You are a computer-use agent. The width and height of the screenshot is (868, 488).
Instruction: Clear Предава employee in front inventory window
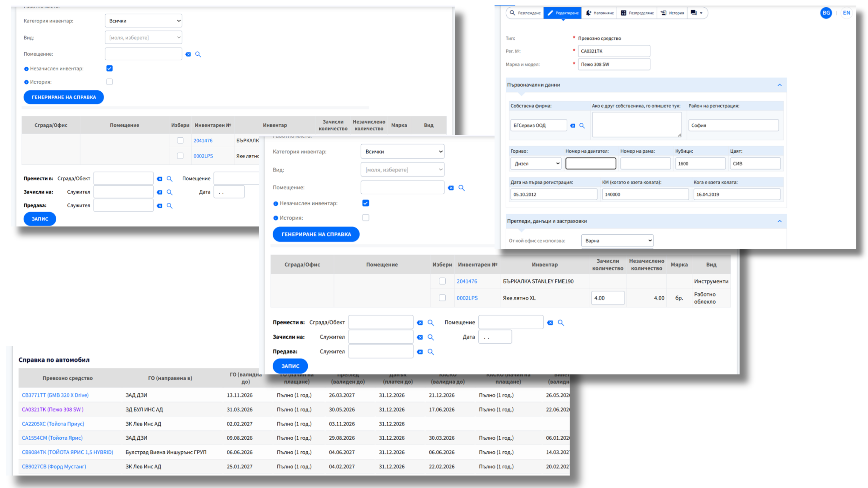point(420,352)
